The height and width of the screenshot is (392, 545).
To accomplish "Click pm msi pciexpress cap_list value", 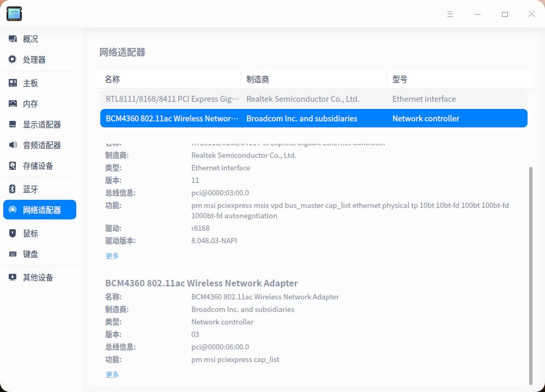I will click(x=235, y=359).
